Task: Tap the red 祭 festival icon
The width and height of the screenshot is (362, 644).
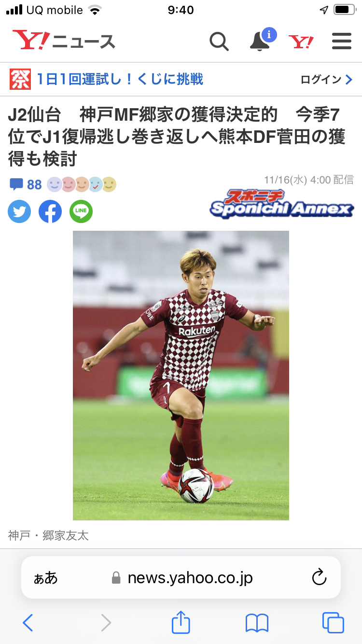Action: pyautogui.click(x=20, y=79)
